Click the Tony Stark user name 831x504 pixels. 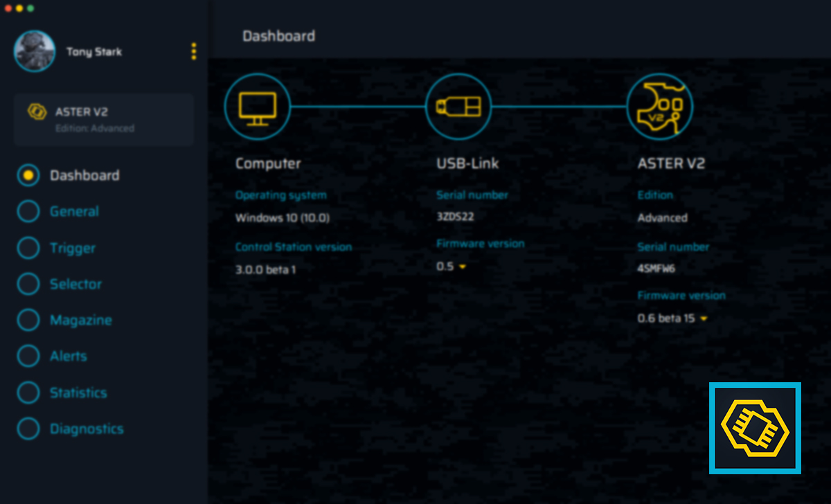(x=94, y=52)
